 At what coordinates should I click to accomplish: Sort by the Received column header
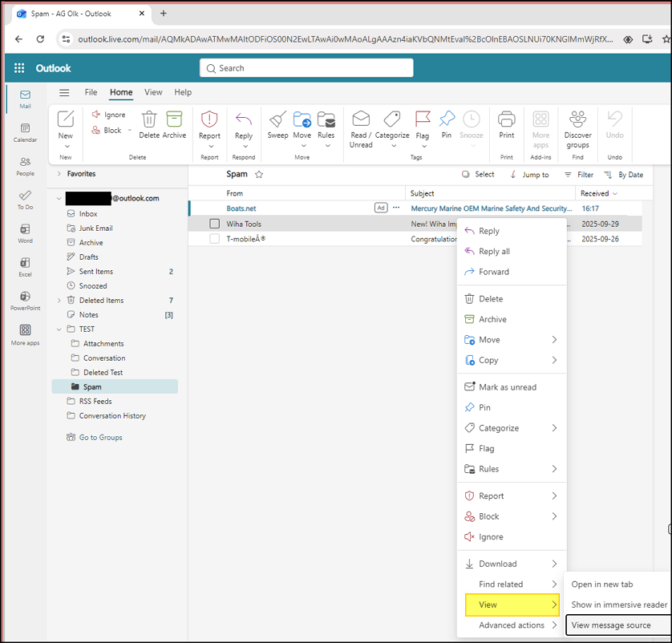click(599, 193)
